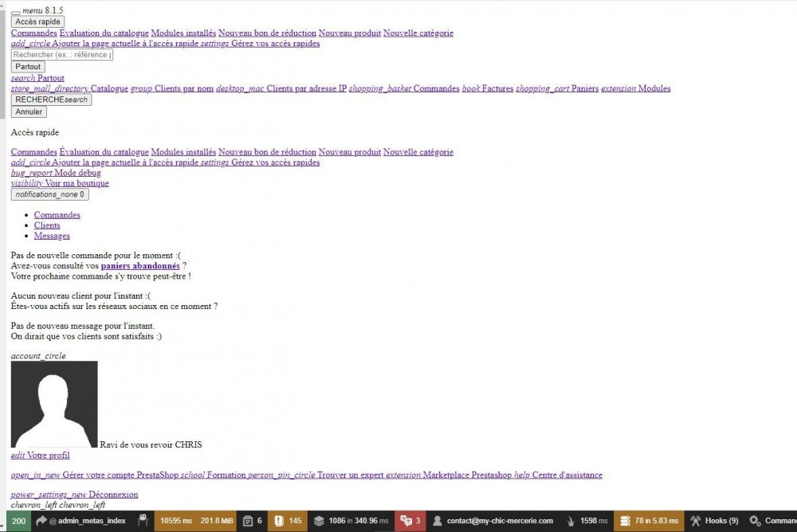
Task: Open edit Votre profil link
Action: pyautogui.click(x=40, y=456)
